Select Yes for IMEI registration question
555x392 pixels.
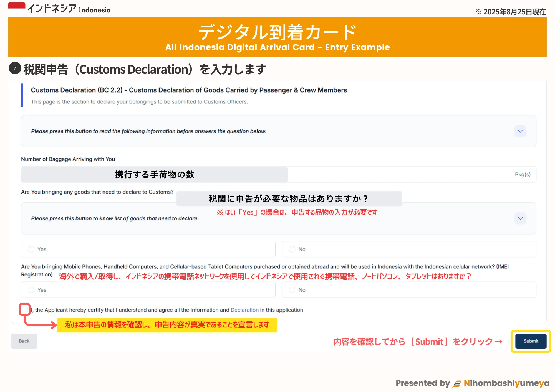coord(31,290)
